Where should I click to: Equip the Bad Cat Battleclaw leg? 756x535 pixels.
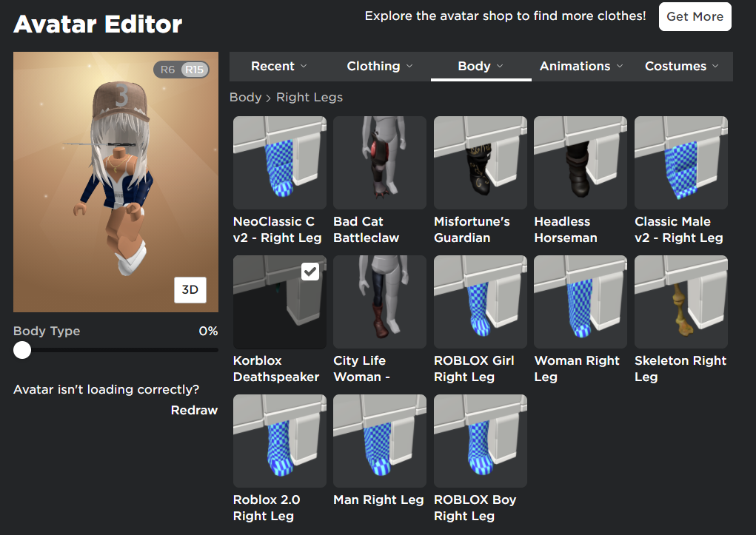(x=380, y=163)
